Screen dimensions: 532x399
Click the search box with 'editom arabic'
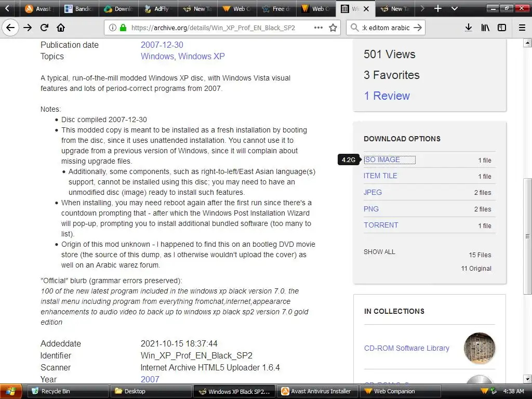(385, 28)
